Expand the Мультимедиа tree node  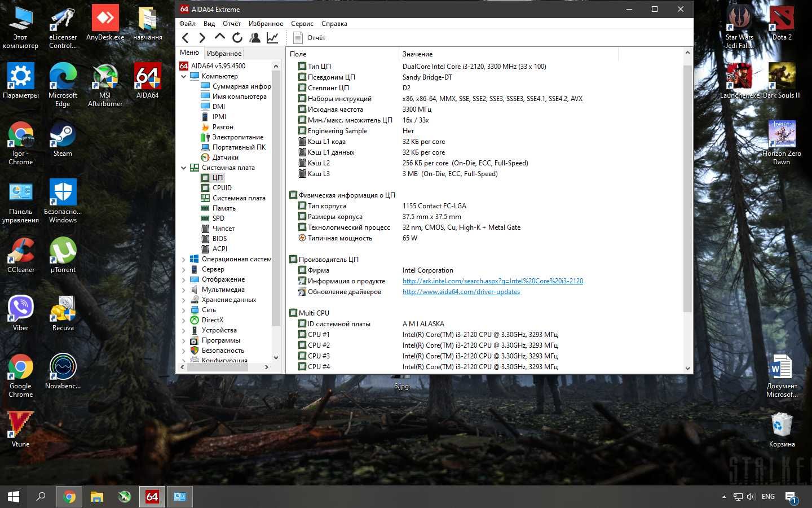[x=183, y=290]
